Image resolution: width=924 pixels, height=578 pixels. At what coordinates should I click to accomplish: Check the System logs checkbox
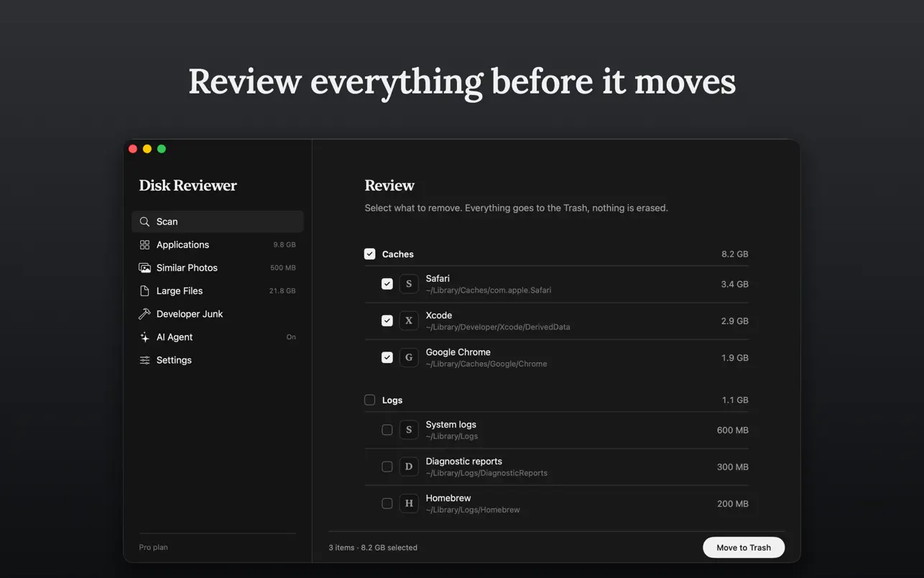click(387, 430)
